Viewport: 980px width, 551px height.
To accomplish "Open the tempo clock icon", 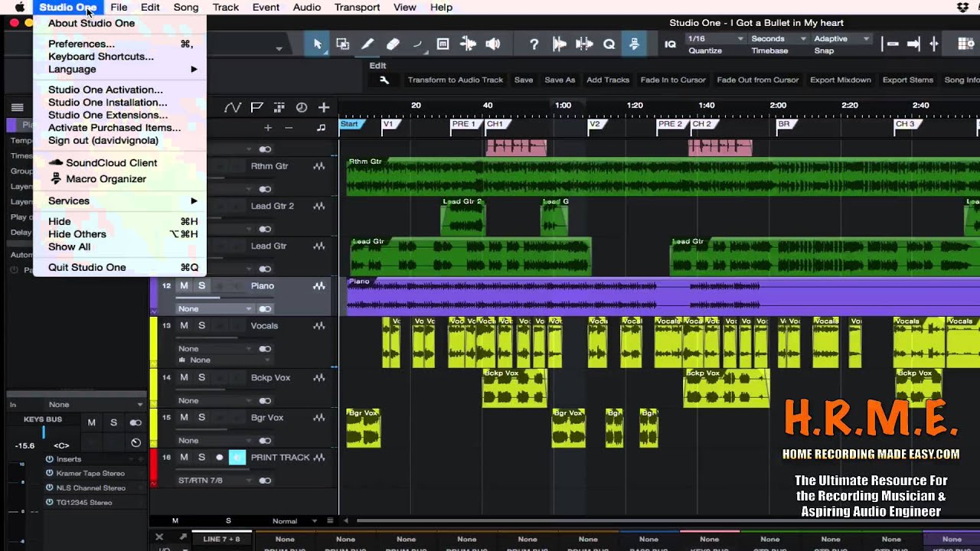I will coord(301,108).
